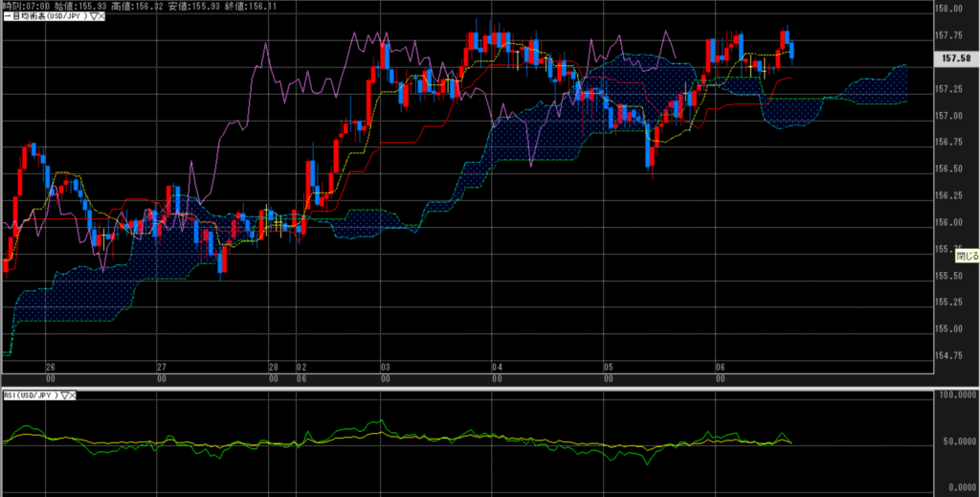
Task: Click the 26 date marker on time axis
Action: (51, 368)
